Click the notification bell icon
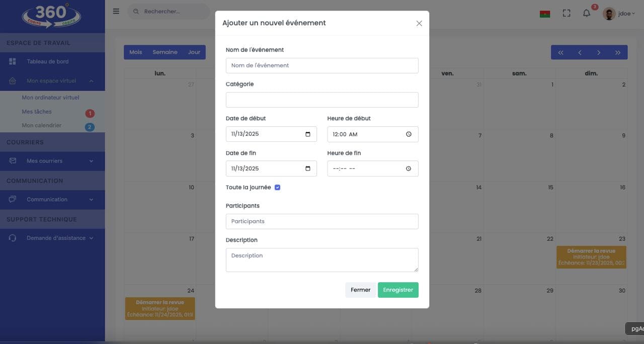Image resolution: width=644 pixels, height=344 pixels. pyautogui.click(x=587, y=14)
